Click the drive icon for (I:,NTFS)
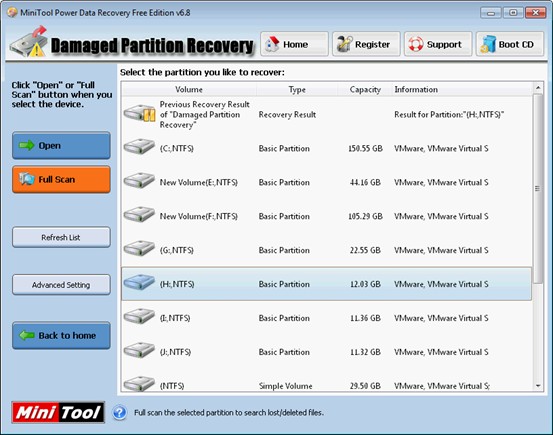Viewport: 553px width, 435px height. [139, 315]
